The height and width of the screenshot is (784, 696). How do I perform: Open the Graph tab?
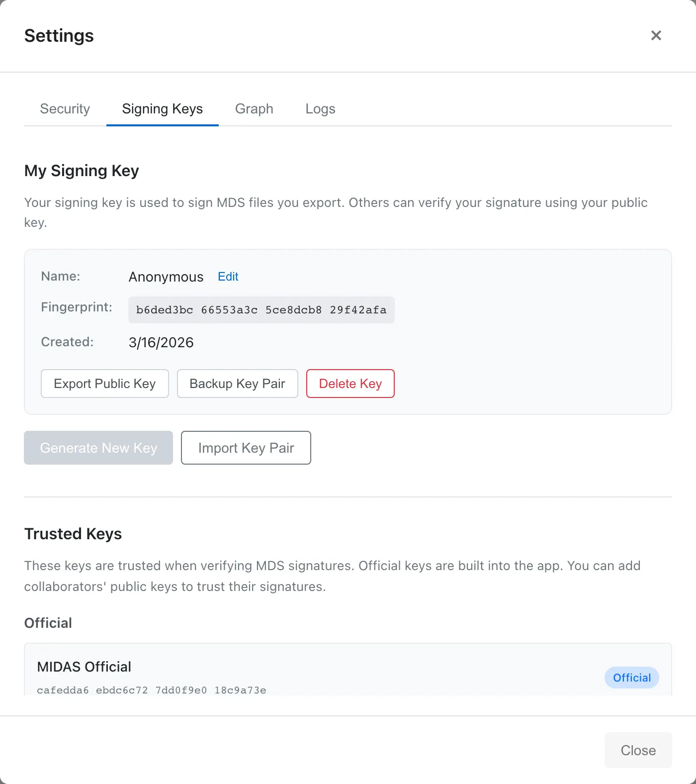(x=254, y=109)
